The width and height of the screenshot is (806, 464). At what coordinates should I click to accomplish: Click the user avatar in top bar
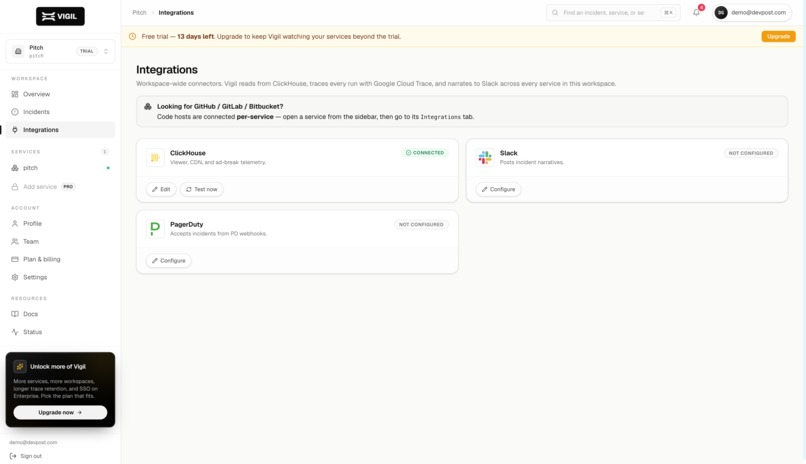pyautogui.click(x=721, y=12)
